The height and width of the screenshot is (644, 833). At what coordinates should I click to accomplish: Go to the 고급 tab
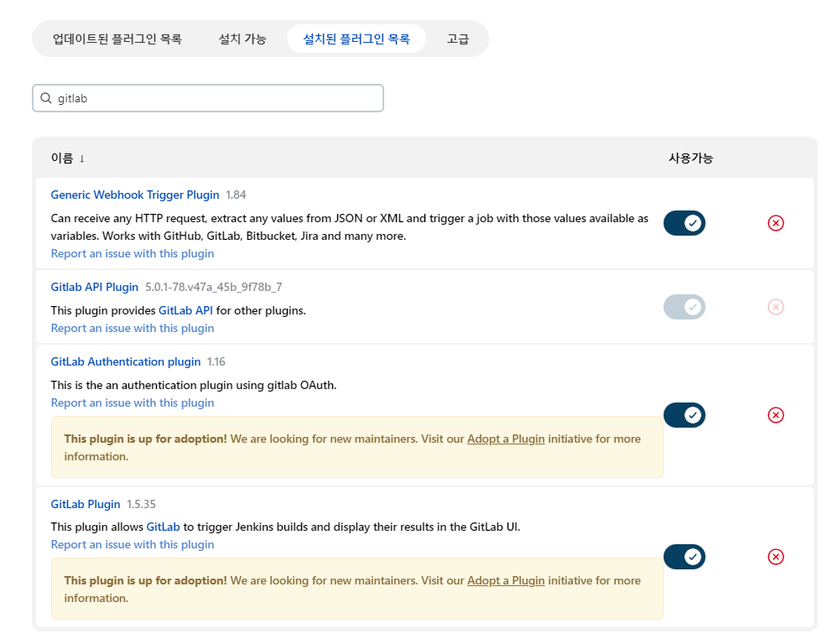(458, 39)
